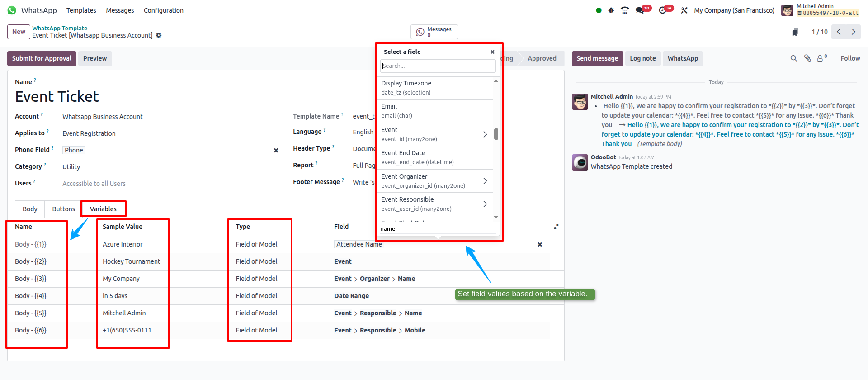Open the activities clock icon

pos(663,10)
